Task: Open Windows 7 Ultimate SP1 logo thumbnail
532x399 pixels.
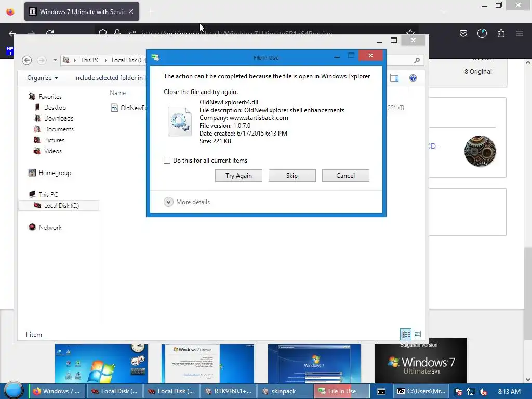Action: [x=421, y=361]
